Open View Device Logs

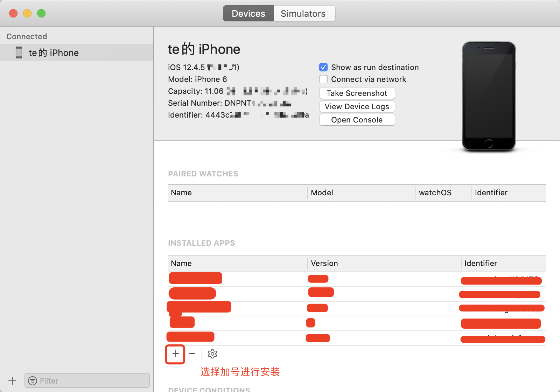pyautogui.click(x=357, y=106)
